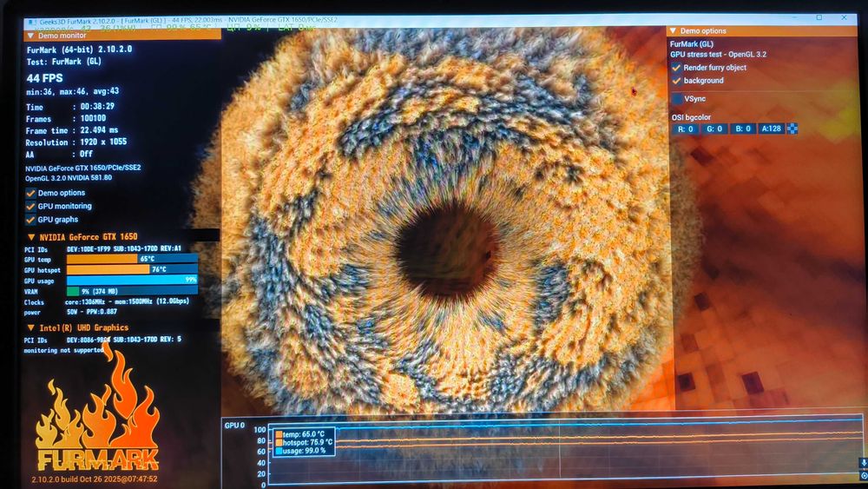The image size is (868, 489).
Task: Click the Test: FurMark (GL) line
Action: pyautogui.click(x=64, y=62)
